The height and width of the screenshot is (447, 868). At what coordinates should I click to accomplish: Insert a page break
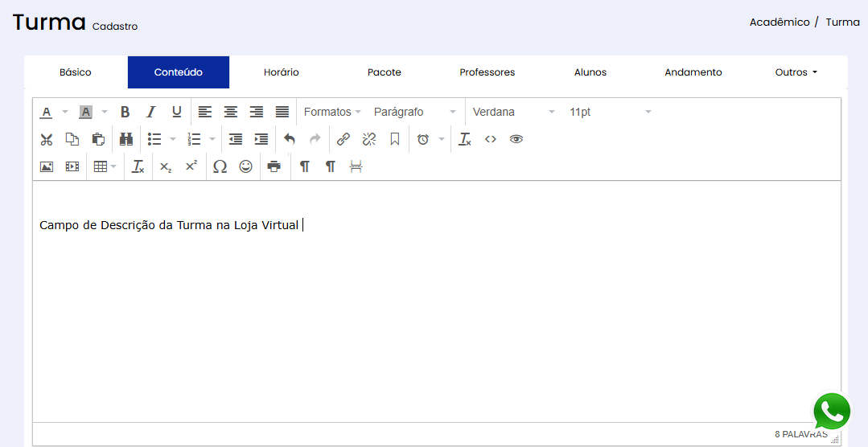pyautogui.click(x=356, y=166)
